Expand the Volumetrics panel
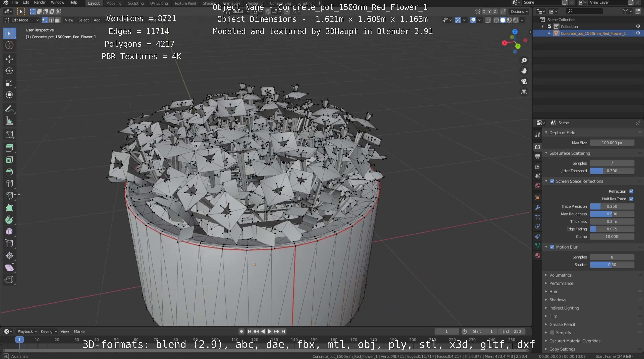The width and height of the screenshot is (644, 359). [x=546, y=275]
